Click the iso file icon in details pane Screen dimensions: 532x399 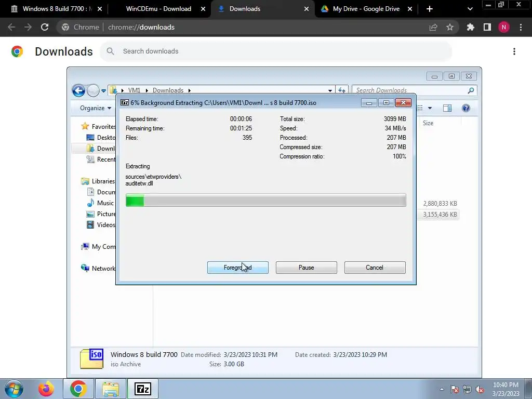tap(91, 359)
